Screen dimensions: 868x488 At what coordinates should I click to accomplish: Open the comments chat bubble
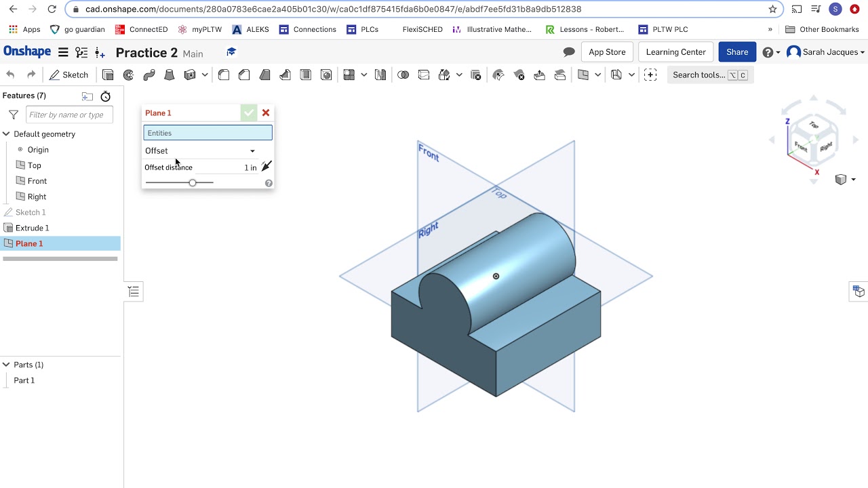(x=569, y=52)
